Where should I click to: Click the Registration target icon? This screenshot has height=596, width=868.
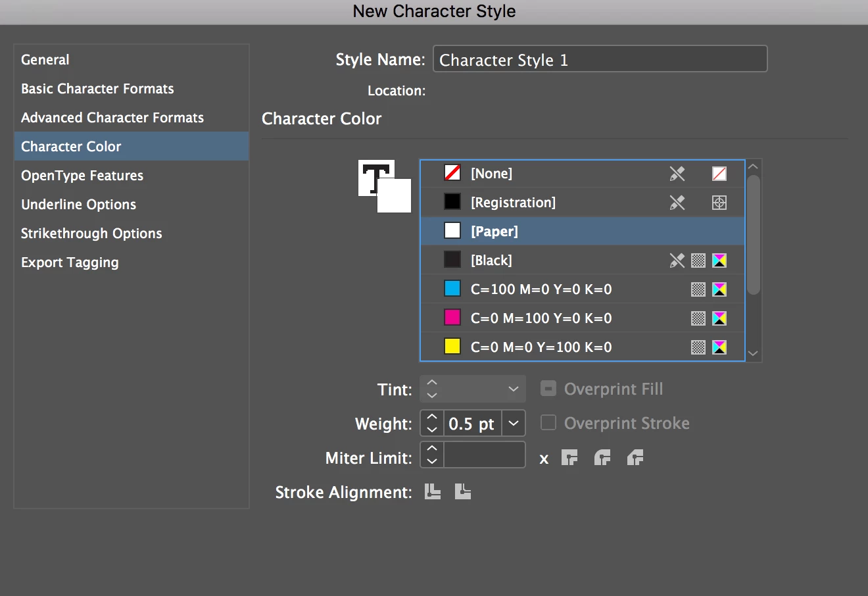click(719, 203)
